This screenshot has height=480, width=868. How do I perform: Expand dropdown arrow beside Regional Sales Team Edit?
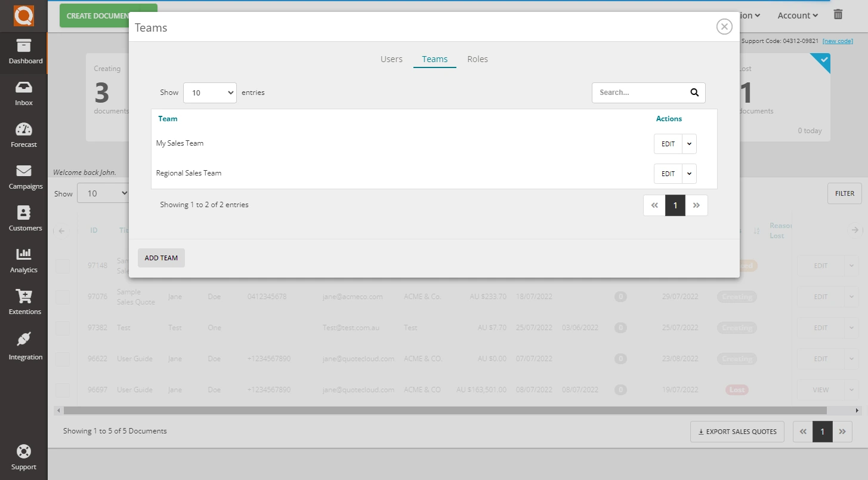pos(689,174)
